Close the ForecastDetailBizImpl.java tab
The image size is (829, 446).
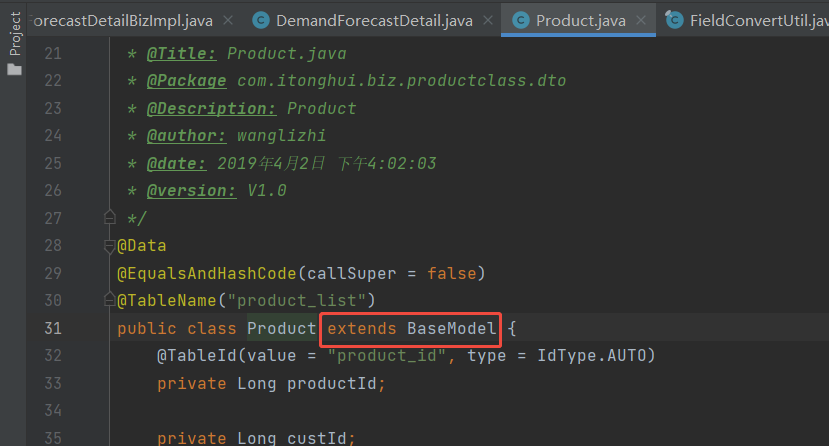(228, 21)
